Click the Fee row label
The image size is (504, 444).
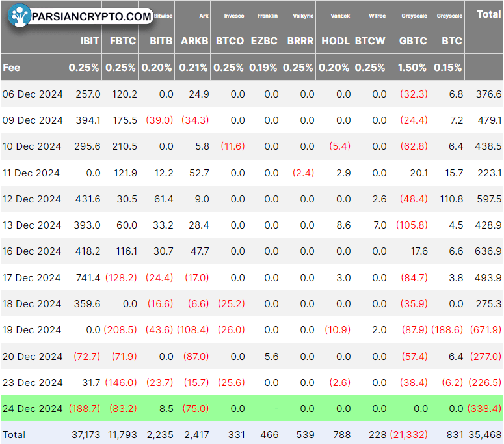coord(12,68)
